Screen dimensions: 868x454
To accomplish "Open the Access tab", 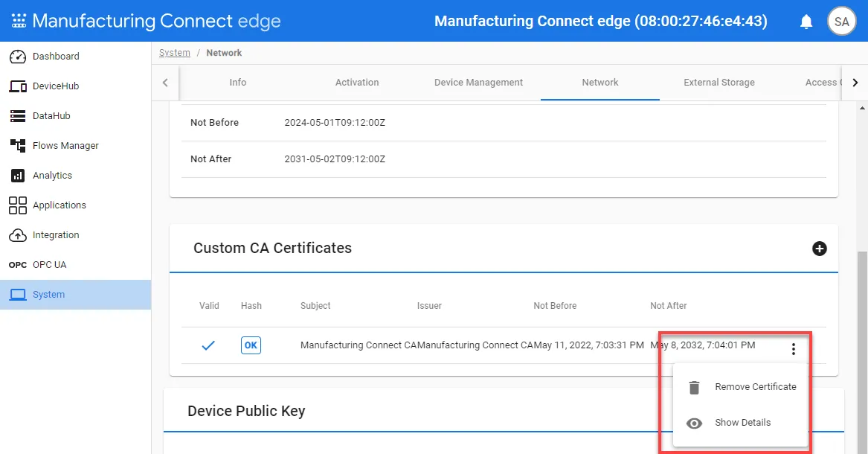I will tap(823, 83).
